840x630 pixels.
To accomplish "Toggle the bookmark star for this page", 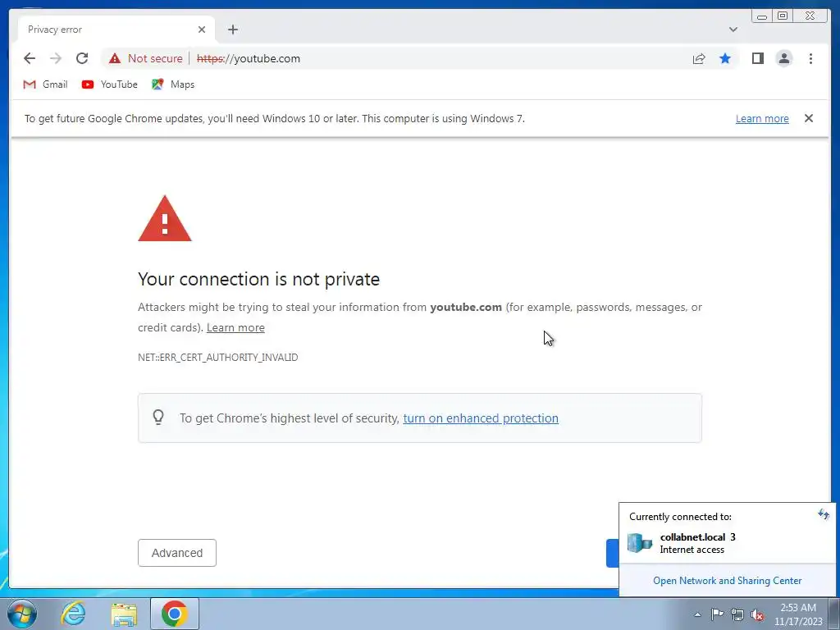I will pos(725,58).
